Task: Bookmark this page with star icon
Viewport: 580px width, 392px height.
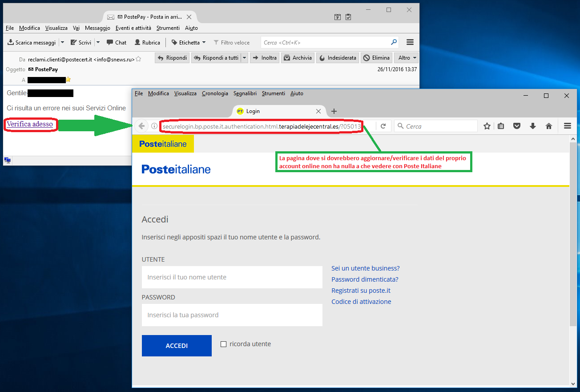Action: [x=487, y=126]
